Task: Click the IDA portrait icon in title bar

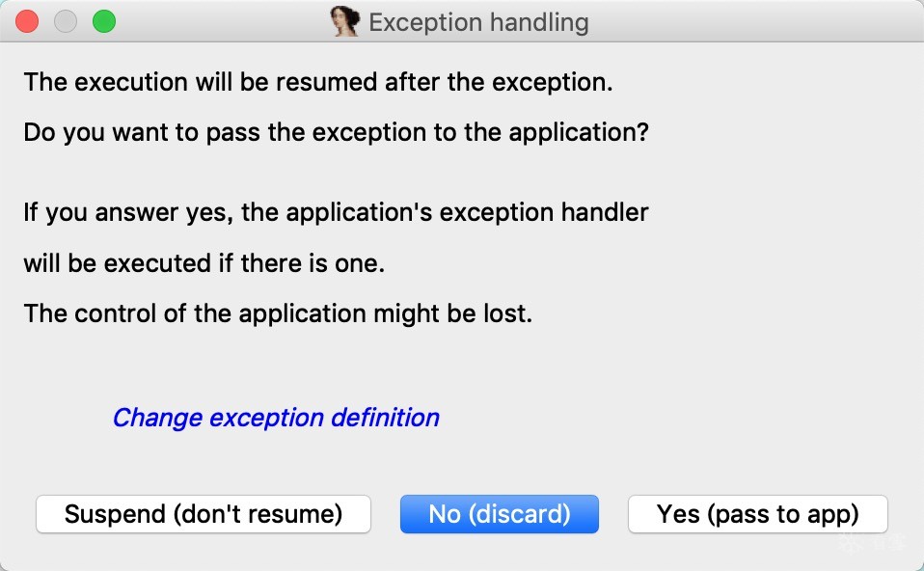Action: (x=344, y=21)
